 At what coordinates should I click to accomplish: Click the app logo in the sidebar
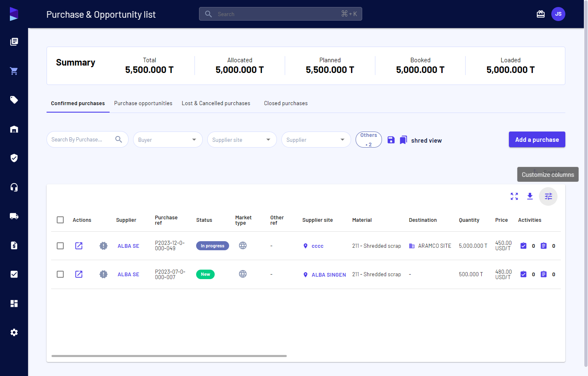coord(14,14)
